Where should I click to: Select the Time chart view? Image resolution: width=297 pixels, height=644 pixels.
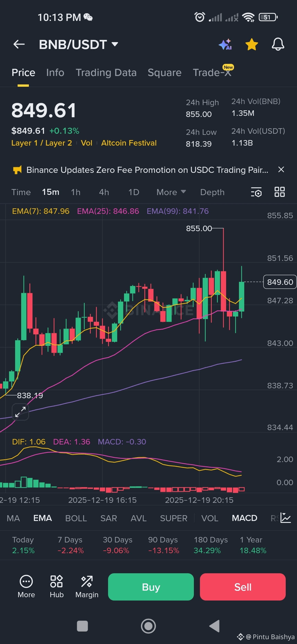click(21, 192)
